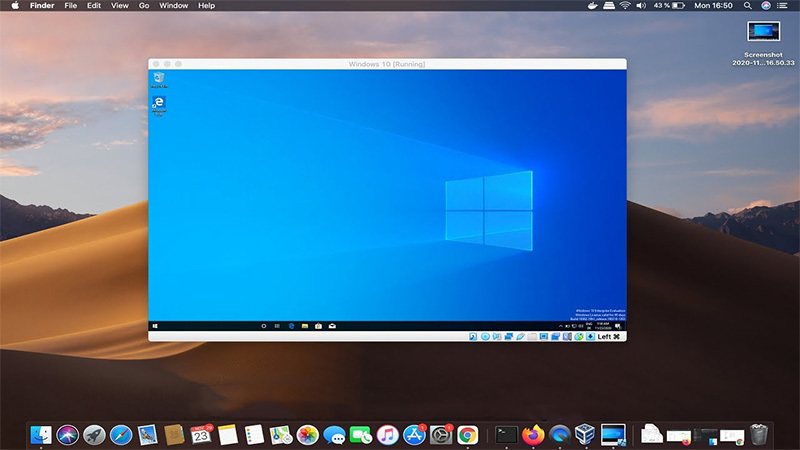Click VirtualBox recording indicator
This screenshot has height=450, width=800.
pyautogui.click(x=555, y=337)
